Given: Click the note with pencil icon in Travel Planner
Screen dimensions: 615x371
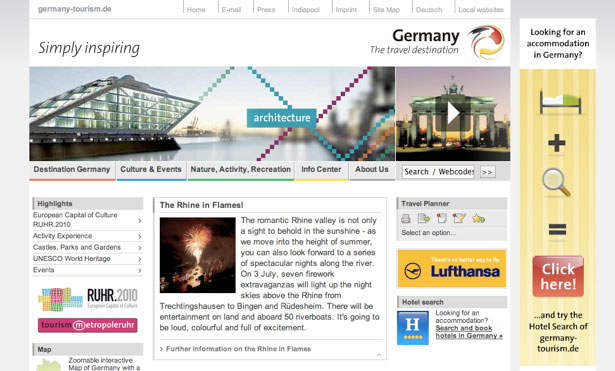Looking at the screenshot, I should click(459, 218).
